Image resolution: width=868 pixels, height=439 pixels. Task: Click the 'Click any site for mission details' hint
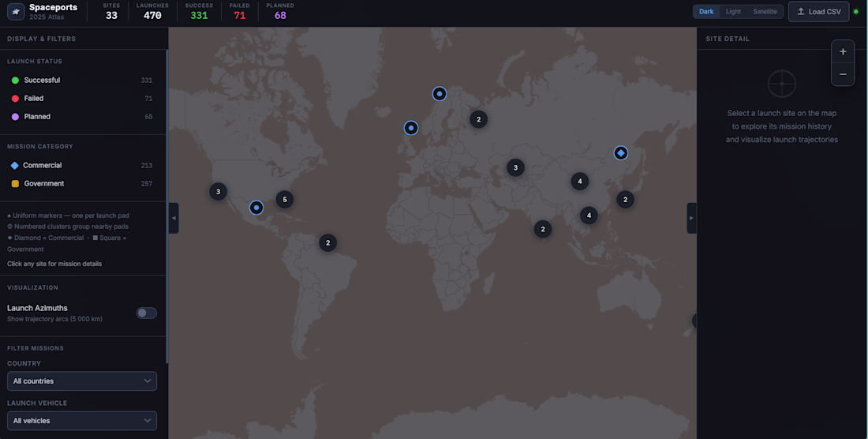54,264
